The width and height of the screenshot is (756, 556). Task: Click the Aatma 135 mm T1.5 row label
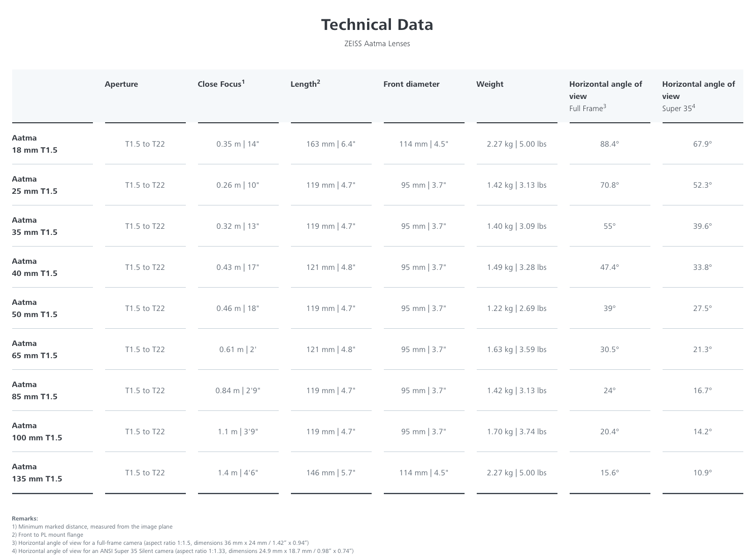[37, 473]
